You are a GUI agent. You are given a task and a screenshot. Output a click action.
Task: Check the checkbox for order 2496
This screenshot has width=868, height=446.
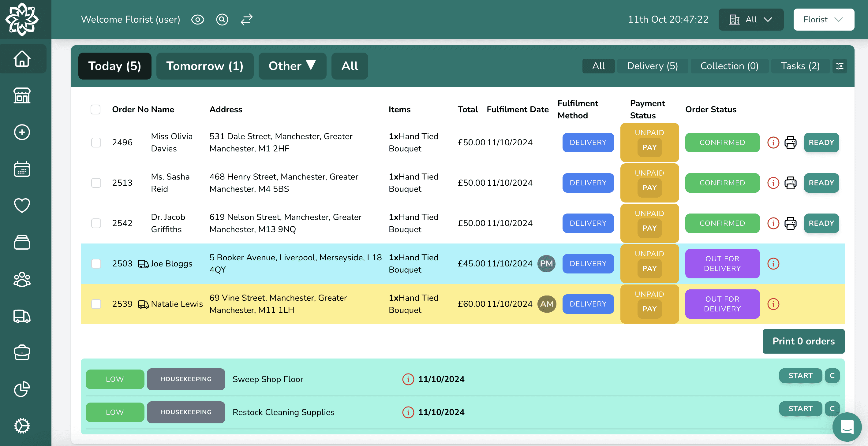(96, 142)
